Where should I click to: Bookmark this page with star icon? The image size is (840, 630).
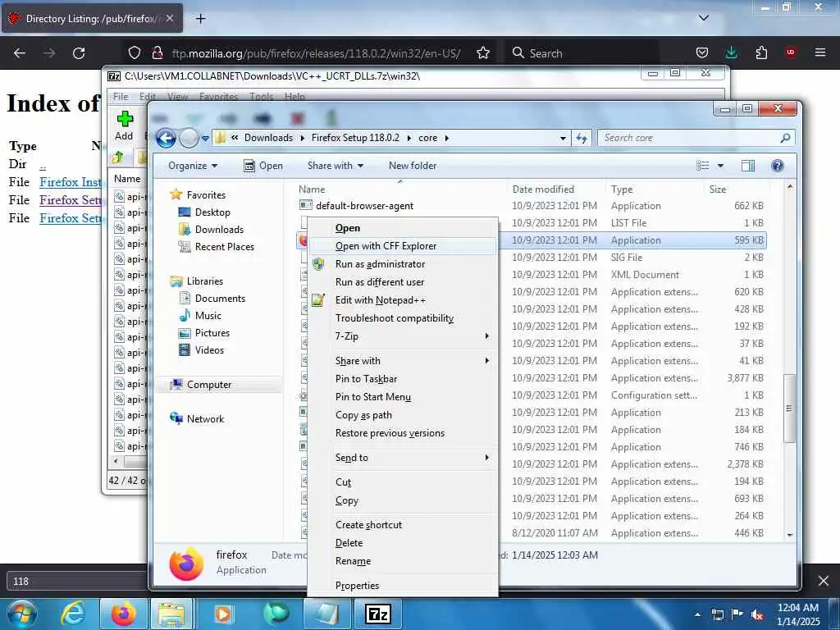click(483, 53)
